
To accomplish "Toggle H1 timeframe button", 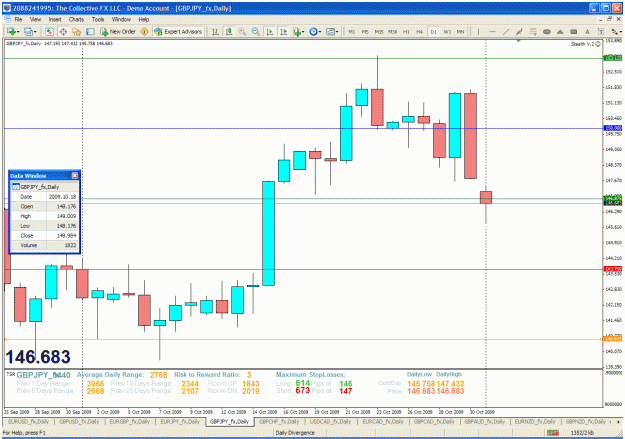I will coord(406,31).
